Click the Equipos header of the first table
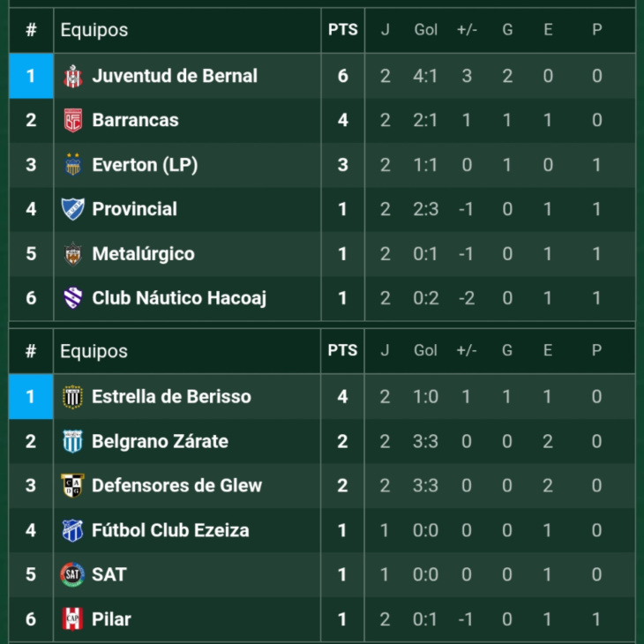This screenshot has height=644, width=644. click(x=94, y=30)
